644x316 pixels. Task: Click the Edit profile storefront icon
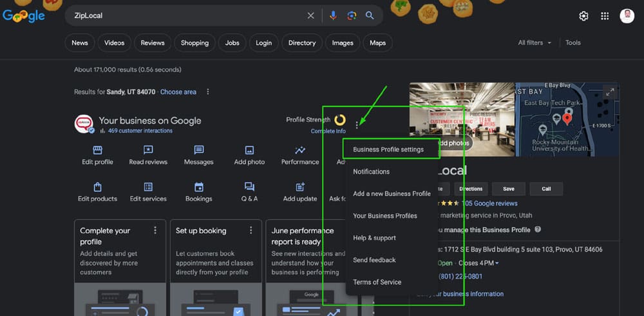coord(98,150)
